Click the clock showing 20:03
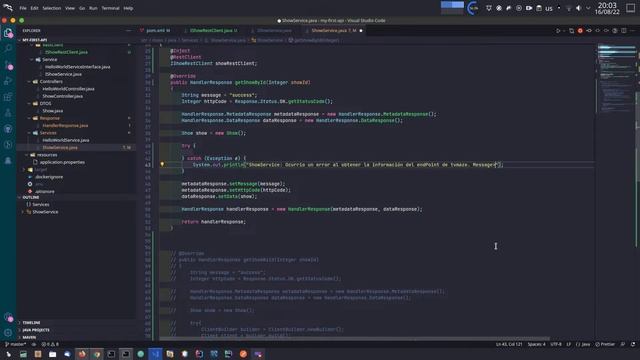640x360 pixels. coord(607,5)
